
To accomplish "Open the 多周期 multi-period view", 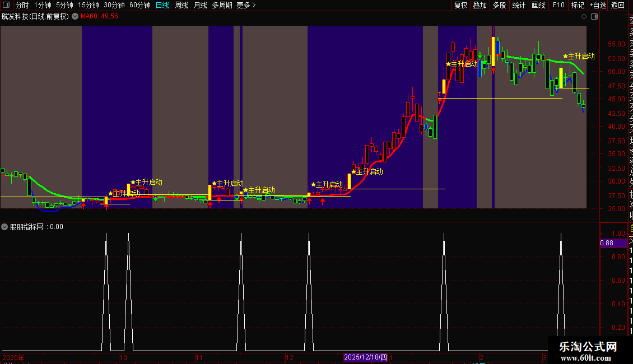I will click(222, 5).
